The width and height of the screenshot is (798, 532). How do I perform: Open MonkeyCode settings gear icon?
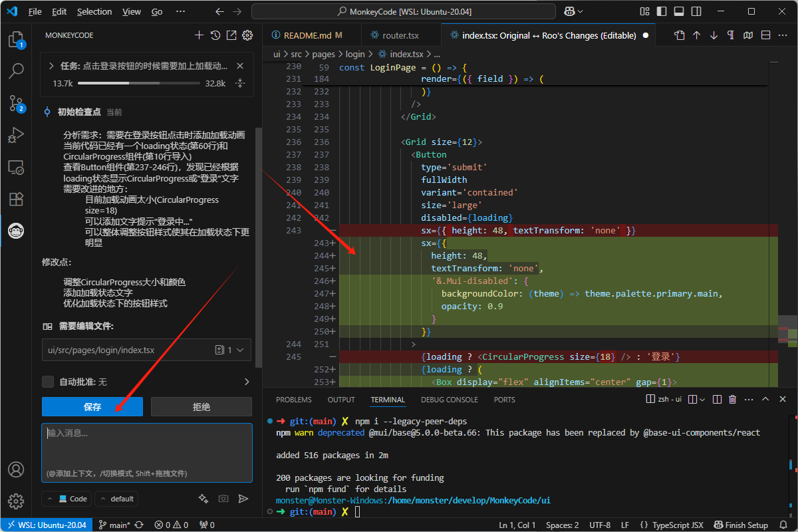pyautogui.click(x=247, y=35)
